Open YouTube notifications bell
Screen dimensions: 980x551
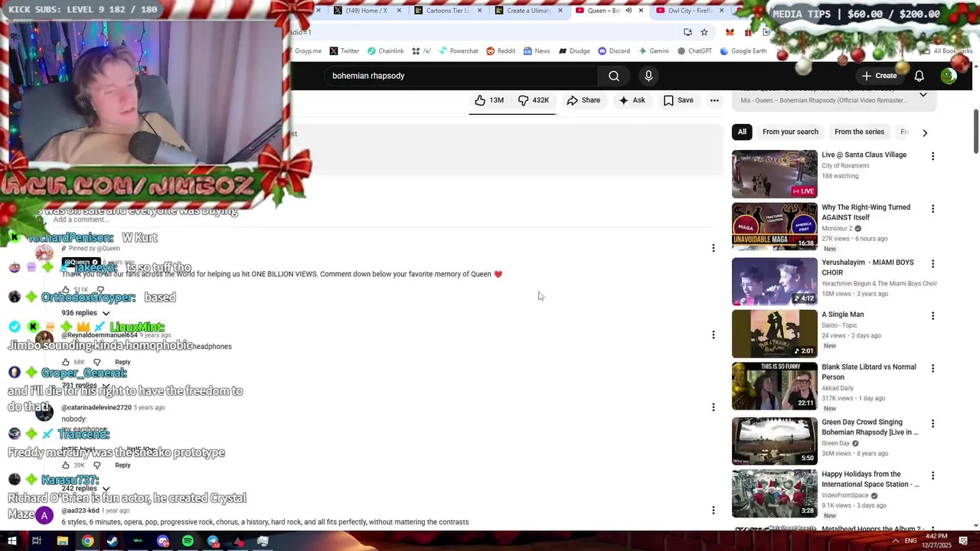tap(920, 76)
